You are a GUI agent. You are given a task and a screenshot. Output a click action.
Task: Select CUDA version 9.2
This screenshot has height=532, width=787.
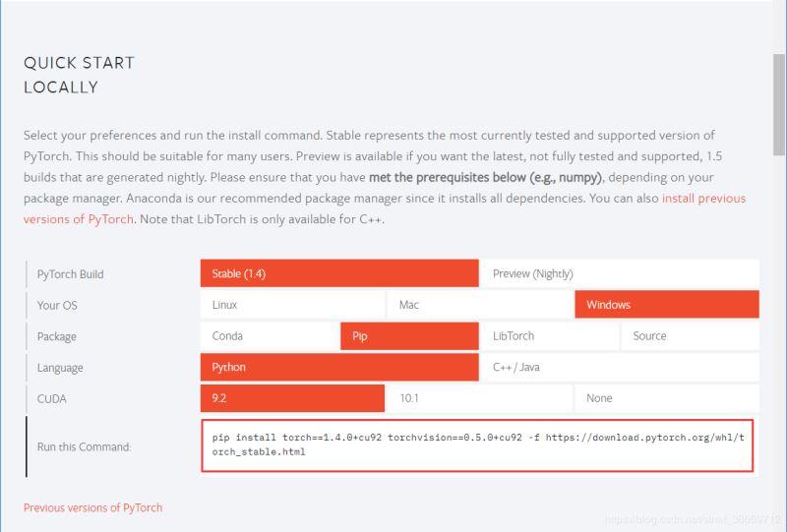pos(292,398)
